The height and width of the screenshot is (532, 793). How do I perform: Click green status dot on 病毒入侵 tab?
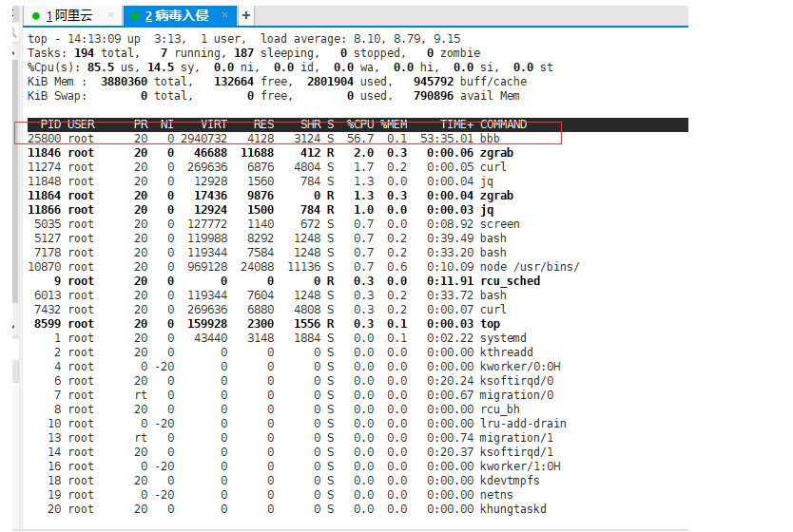click(x=135, y=16)
